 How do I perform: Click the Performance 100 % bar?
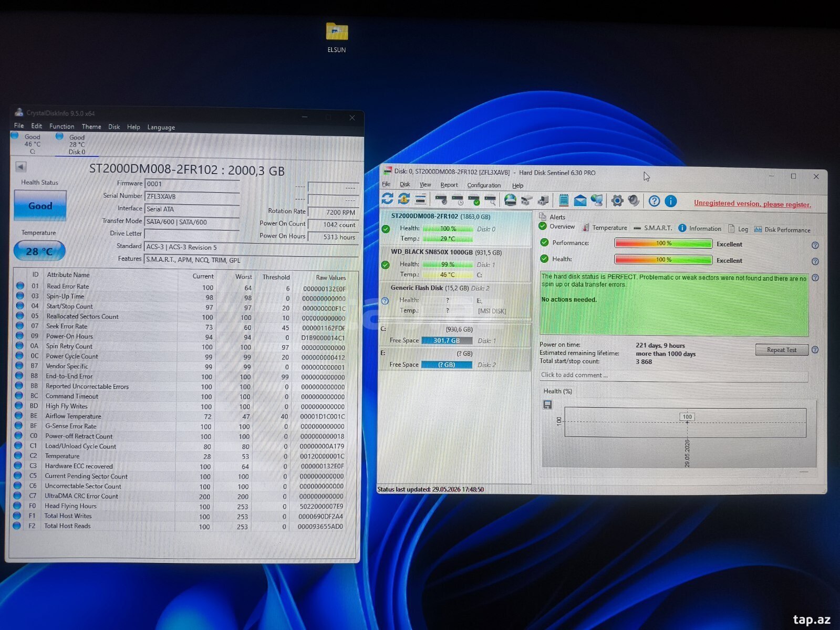pos(663,244)
